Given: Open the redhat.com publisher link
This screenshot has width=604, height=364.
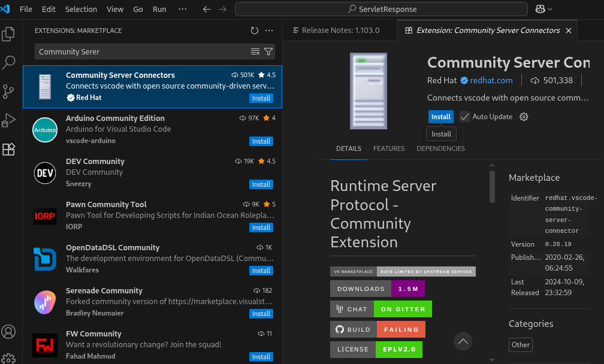Looking at the screenshot, I should point(491,80).
